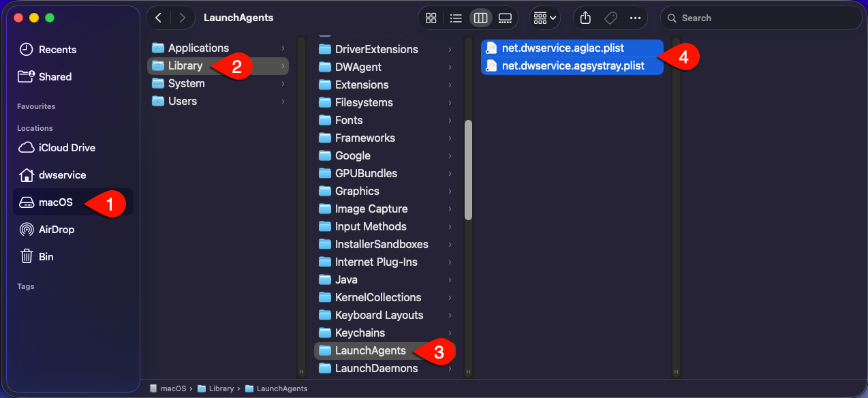Expand the DWAgent folder chevron
The image size is (868, 398).
pos(450,67)
